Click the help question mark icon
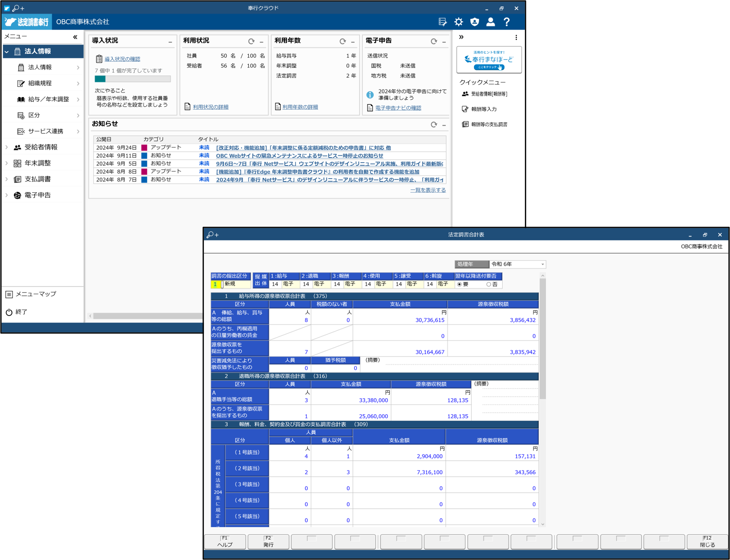Viewport: 730px width, 560px height. [x=507, y=22]
